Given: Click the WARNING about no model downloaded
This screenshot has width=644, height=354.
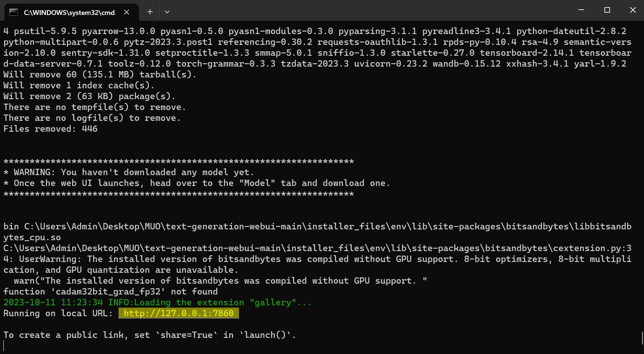Looking at the screenshot, I should (x=128, y=172).
